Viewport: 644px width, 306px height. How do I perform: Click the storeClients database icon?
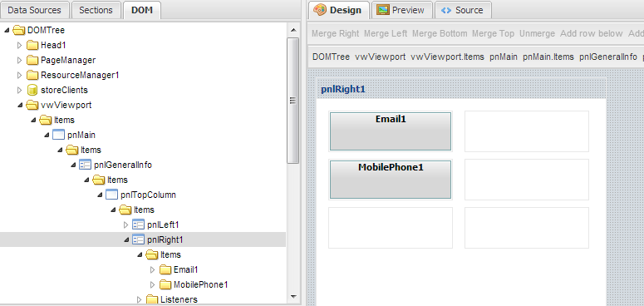[32, 90]
